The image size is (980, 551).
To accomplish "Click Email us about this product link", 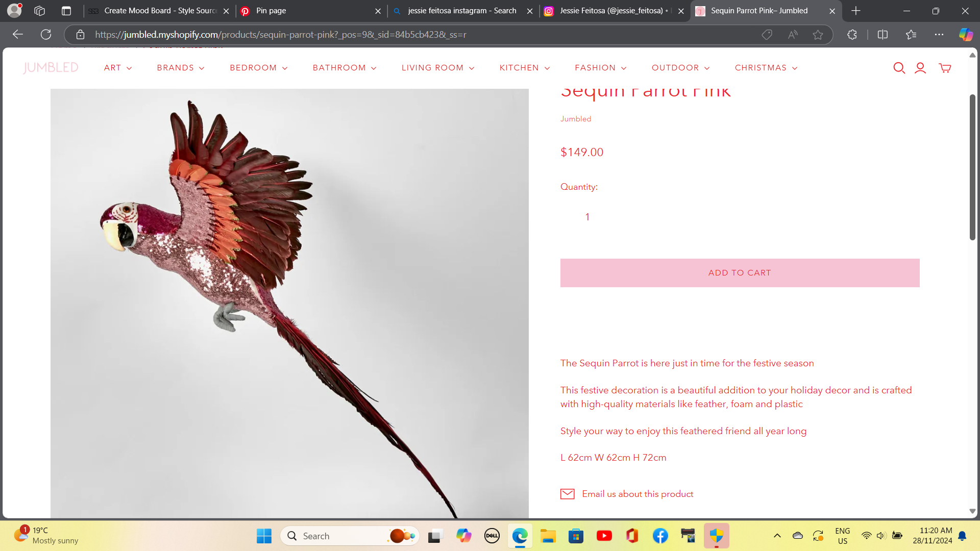I will click(638, 494).
